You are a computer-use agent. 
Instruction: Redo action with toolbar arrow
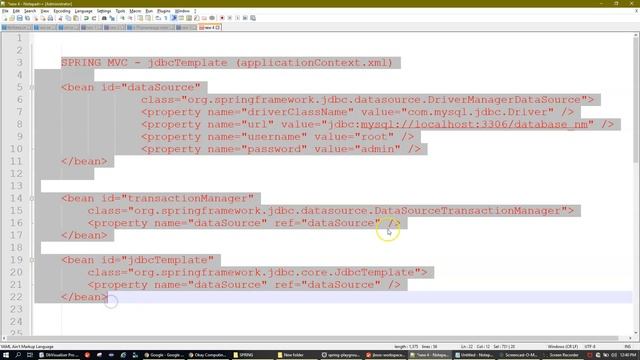point(94,18)
